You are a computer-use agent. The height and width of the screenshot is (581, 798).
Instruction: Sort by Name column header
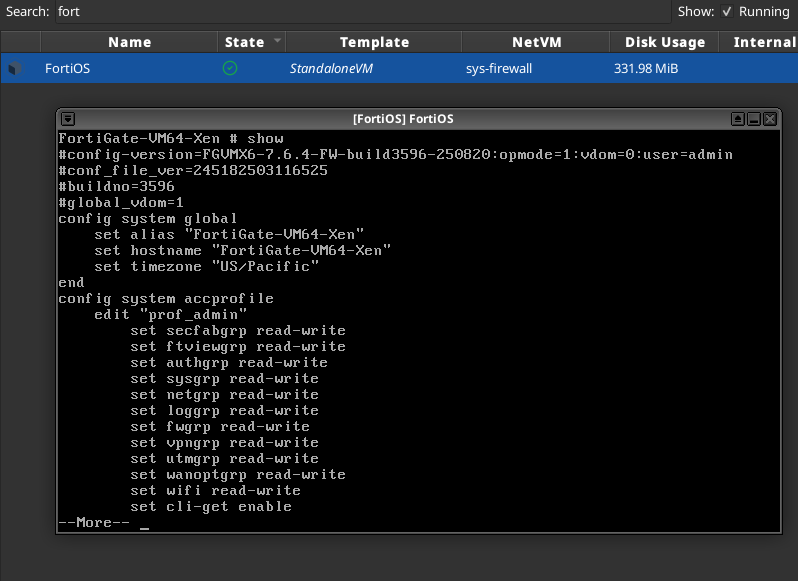(129, 42)
